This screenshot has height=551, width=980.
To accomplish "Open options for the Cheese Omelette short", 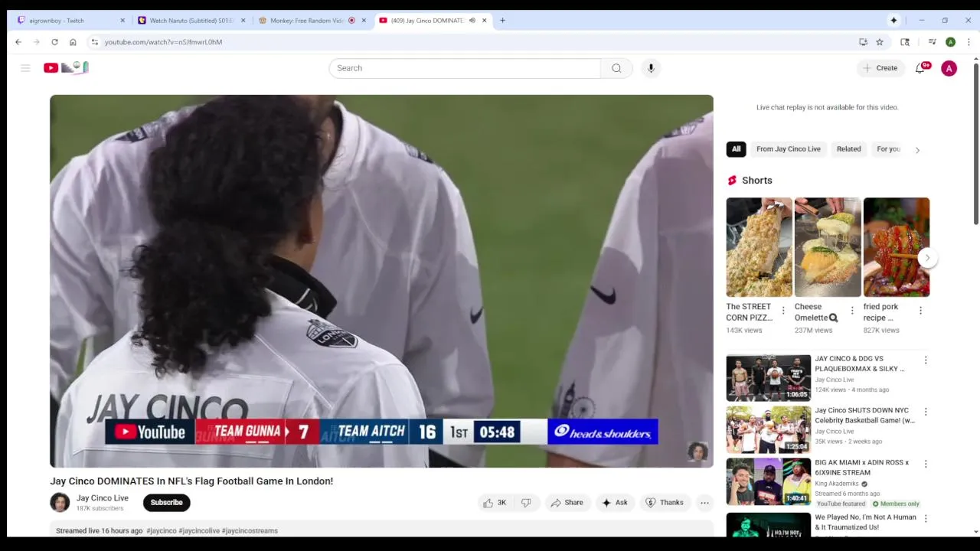I will point(852,311).
